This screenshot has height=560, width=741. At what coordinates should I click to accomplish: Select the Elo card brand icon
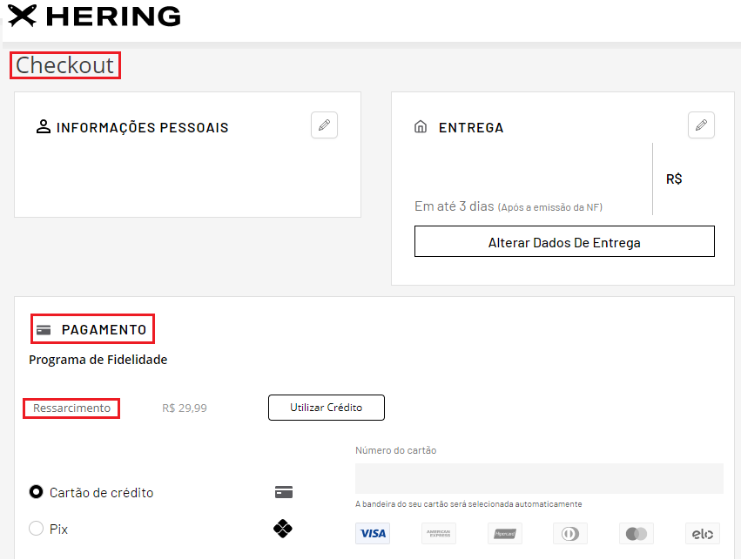coord(703,534)
